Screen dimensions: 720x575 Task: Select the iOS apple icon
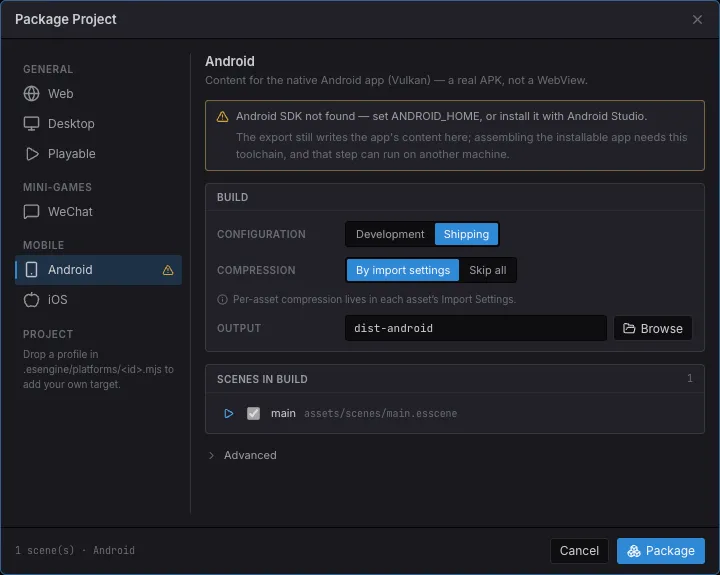point(31,299)
